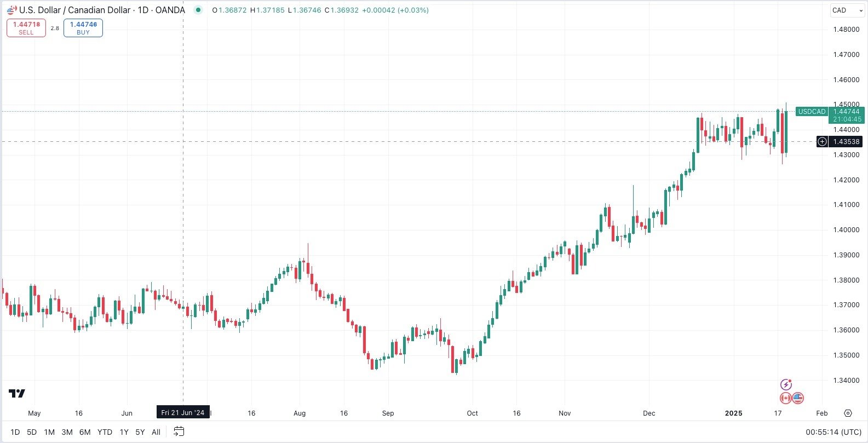Click the Oct time axis label
Screen dimensions: 868x443
click(x=472, y=413)
